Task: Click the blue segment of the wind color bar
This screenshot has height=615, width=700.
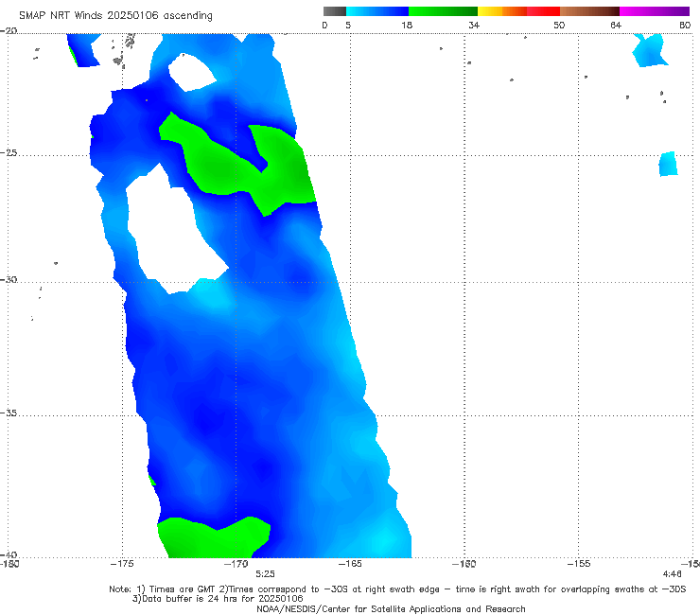Action: point(377,11)
